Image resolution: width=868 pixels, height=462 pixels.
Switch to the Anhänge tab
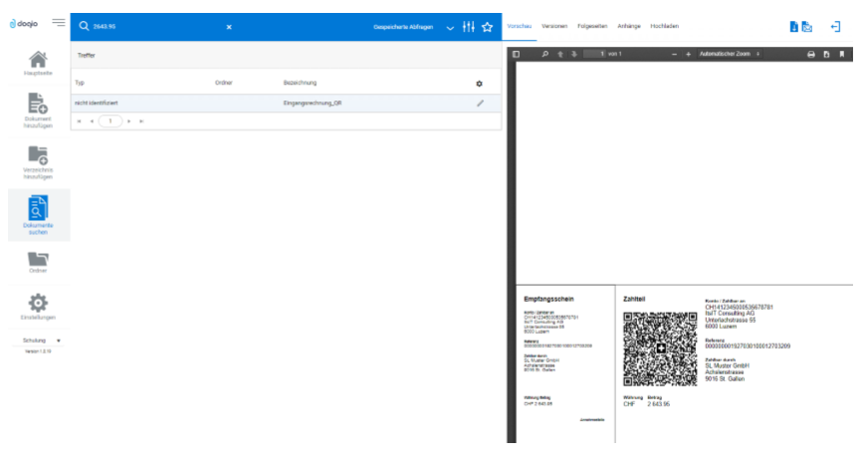pyautogui.click(x=629, y=26)
